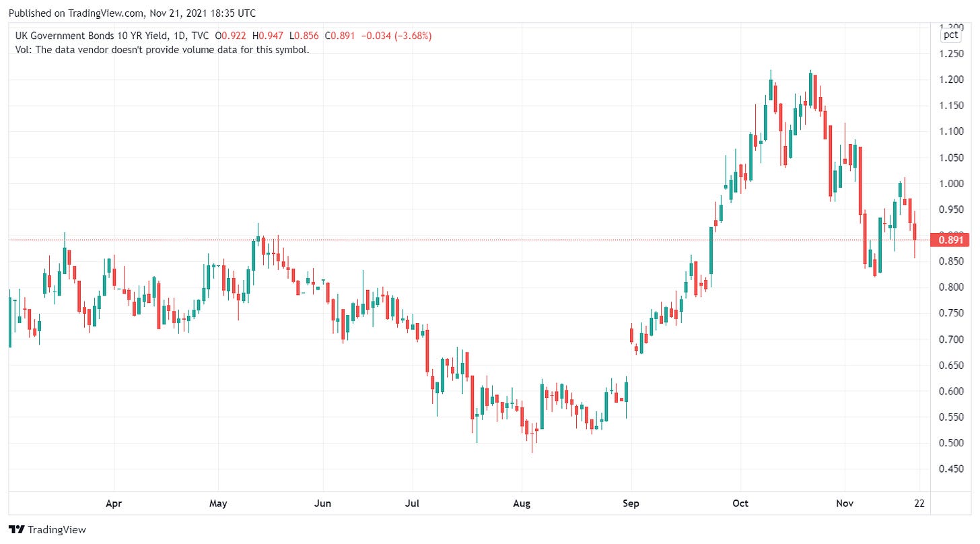Image resolution: width=980 pixels, height=544 pixels.
Task: Click the close value C0.891
Action: [x=341, y=36]
